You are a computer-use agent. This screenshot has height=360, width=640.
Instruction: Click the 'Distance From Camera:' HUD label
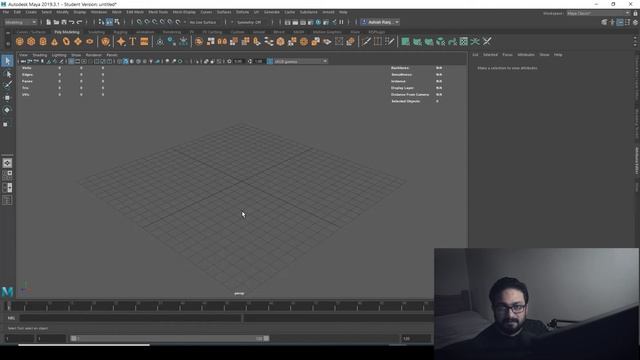[410, 94]
